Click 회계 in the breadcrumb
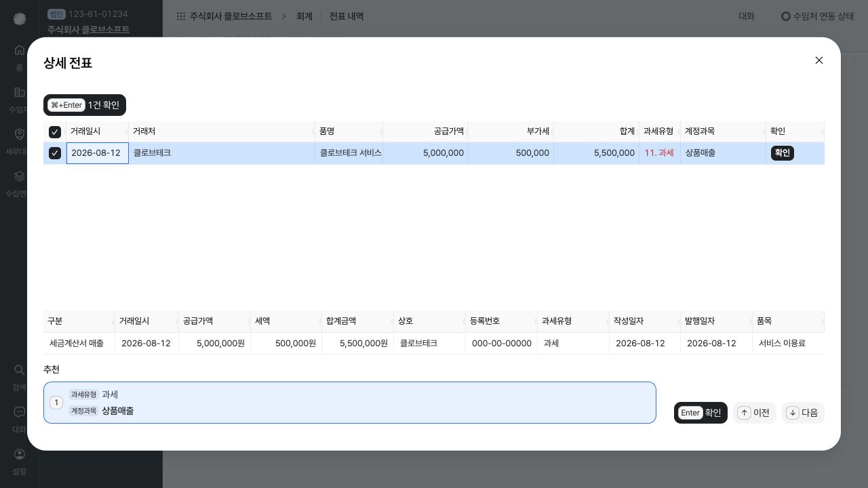Image resolution: width=868 pixels, height=488 pixels. pos(304,16)
